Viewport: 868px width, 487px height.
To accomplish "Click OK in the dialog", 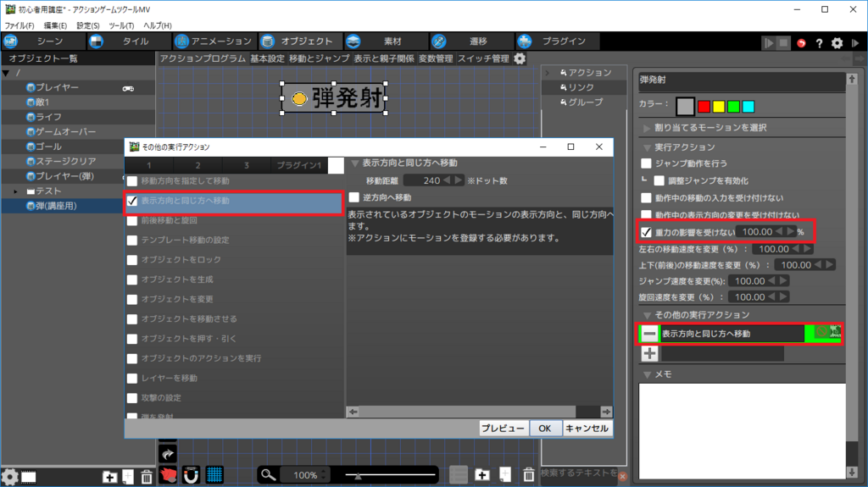I will point(545,429).
